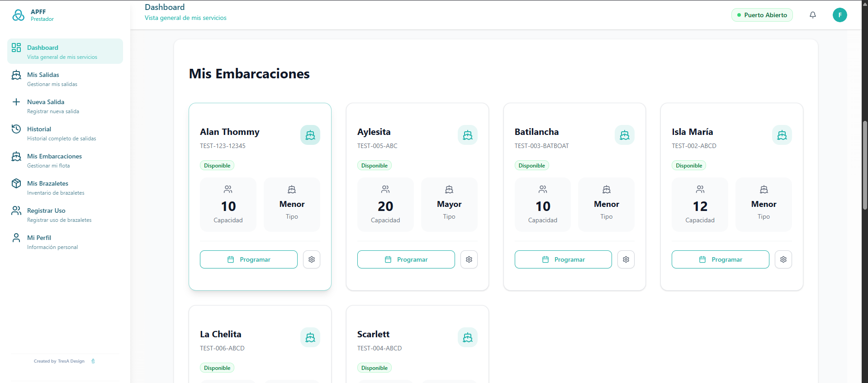This screenshot has height=383, width=868.
Task: Open Mis Brazaletes inventory
Action: click(x=65, y=187)
